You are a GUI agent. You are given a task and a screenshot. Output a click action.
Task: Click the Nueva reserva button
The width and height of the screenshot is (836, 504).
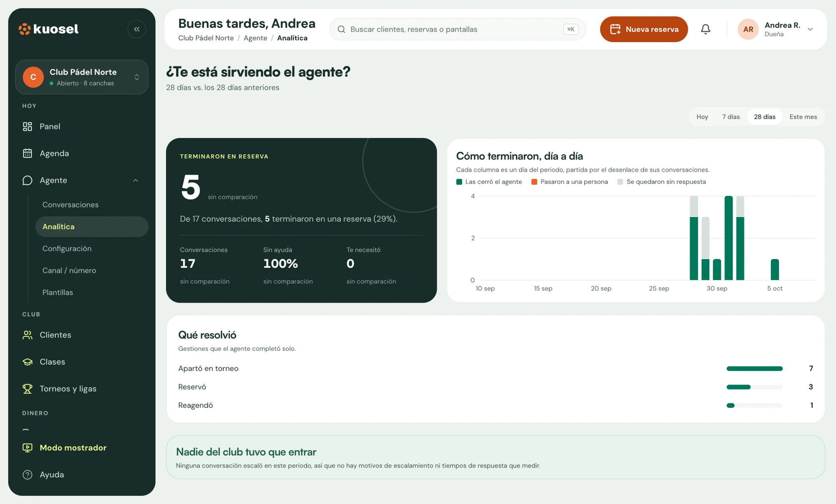(644, 29)
